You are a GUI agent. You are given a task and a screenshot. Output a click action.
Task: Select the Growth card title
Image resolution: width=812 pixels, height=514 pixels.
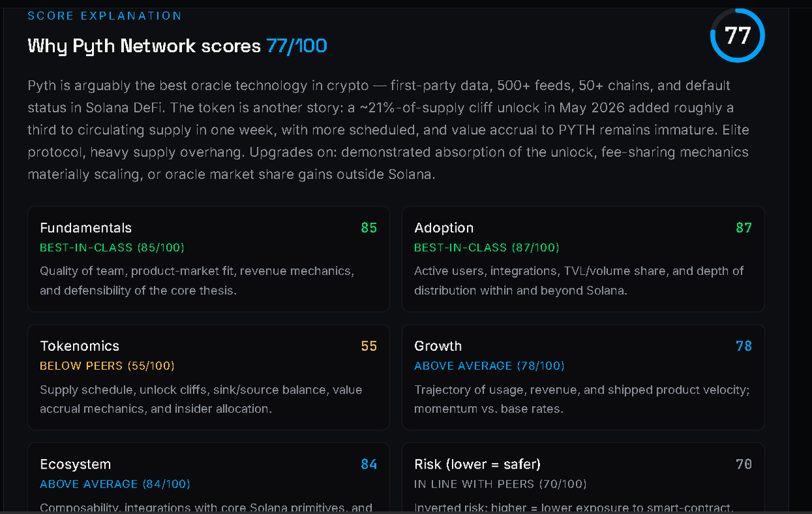coord(438,346)
